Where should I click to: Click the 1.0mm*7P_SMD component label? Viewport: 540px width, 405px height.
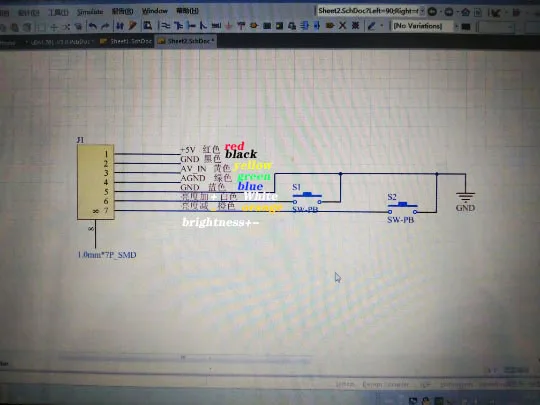pyautogui.click(x=107, y=255)
